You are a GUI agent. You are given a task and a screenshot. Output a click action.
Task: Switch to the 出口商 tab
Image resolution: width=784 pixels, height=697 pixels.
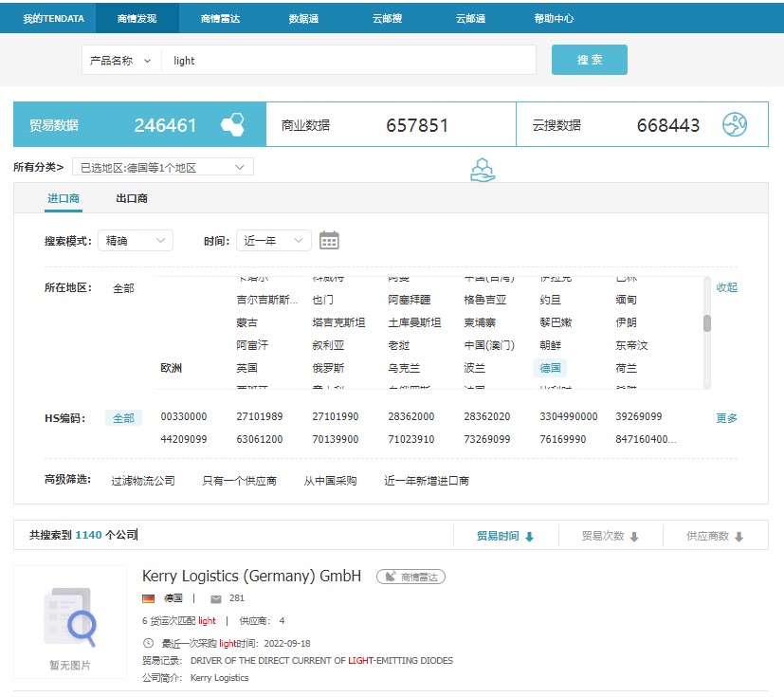click(132, 198)
